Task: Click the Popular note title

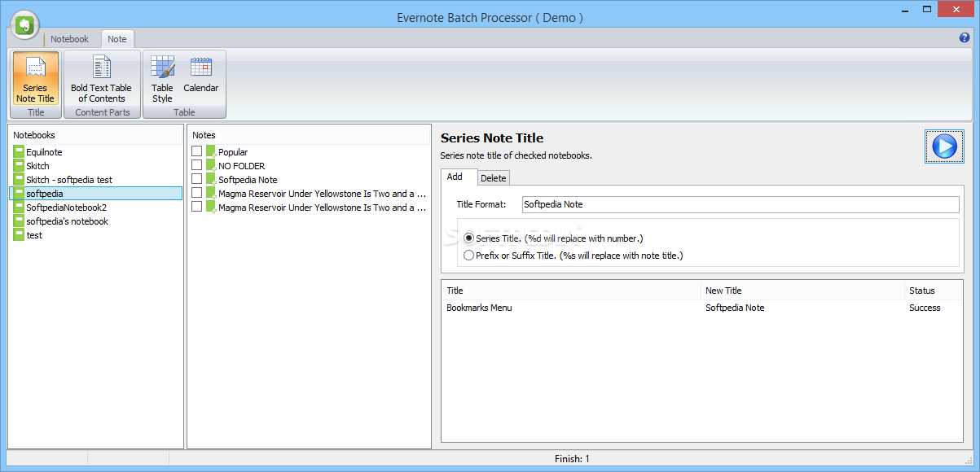Action: coord(233,152)
